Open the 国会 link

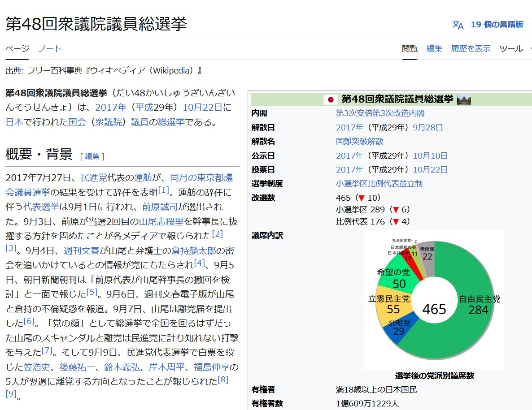[77, 122]
